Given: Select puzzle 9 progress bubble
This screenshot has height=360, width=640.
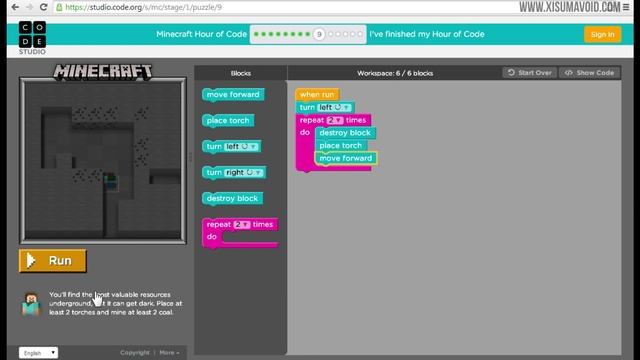Looking at the screenshot, I should pyautogui.click(x=319, y=34).
